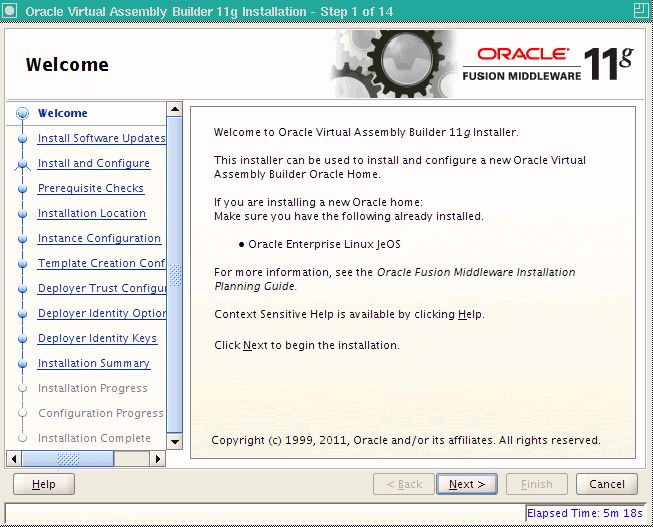Screen dimensions: 653x527
Task: Click the window menu icon in title bar
Action: tap(10, 11)
